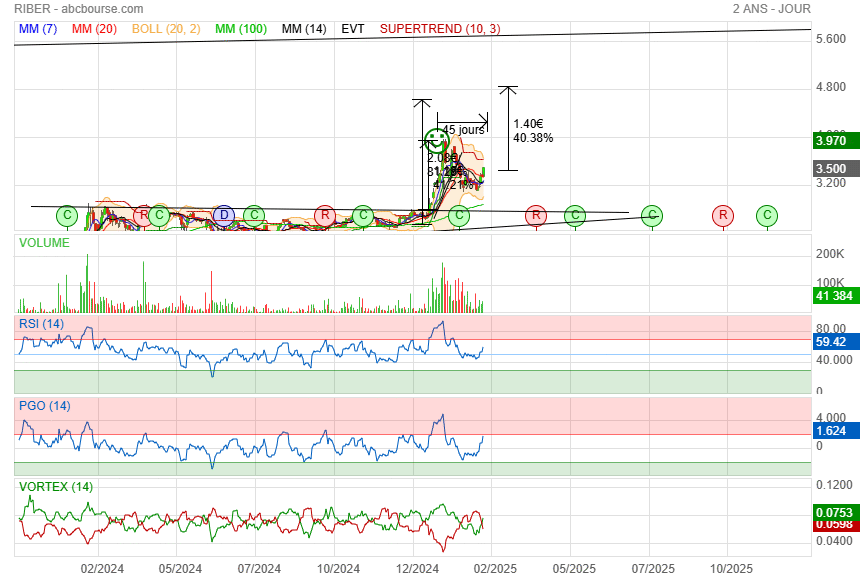Click the green smiley face marker on chart
Viewport: 860px width, 579px height.
coord(437,140)
